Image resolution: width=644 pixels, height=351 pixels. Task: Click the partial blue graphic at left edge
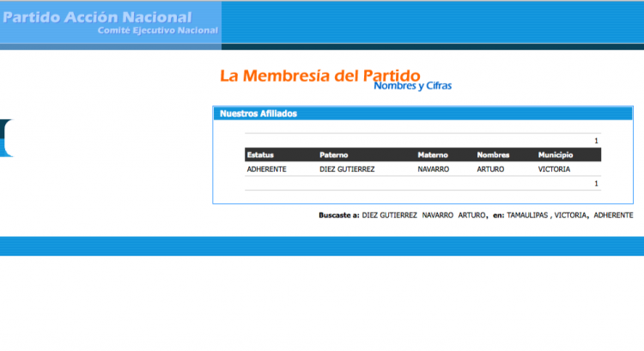point(7,138)
